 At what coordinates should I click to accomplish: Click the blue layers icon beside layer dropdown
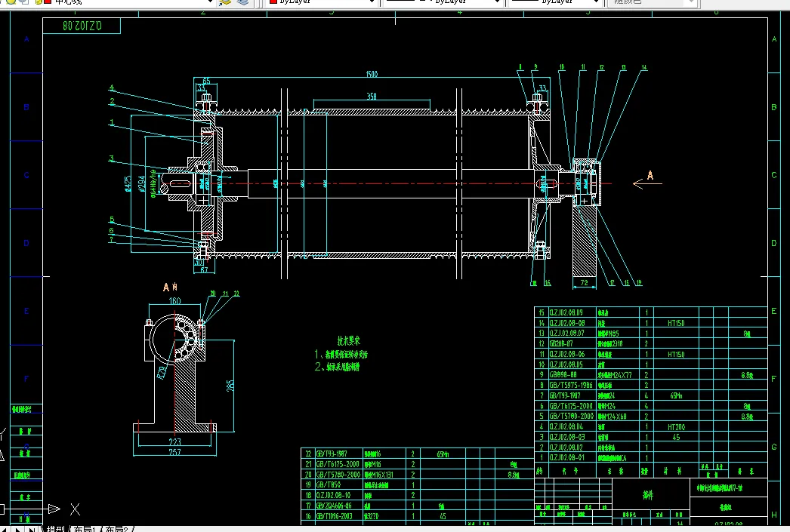(x=243, y=2)
